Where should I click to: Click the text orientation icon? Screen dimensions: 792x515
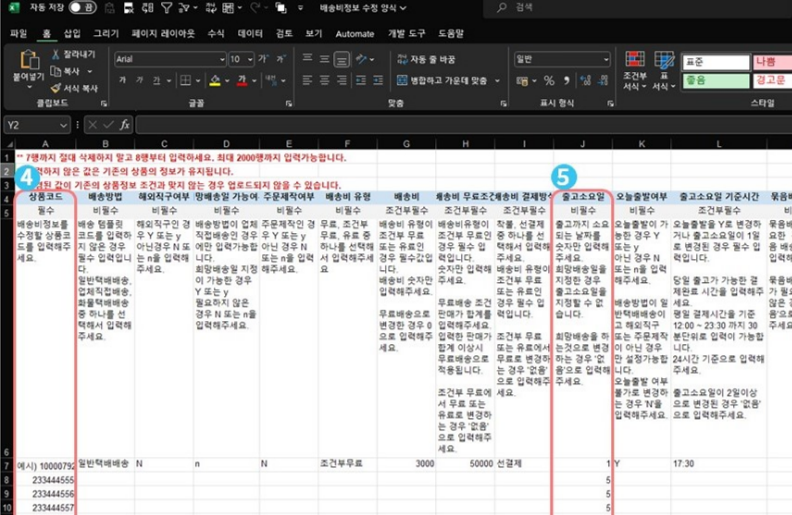pos(361,59)
